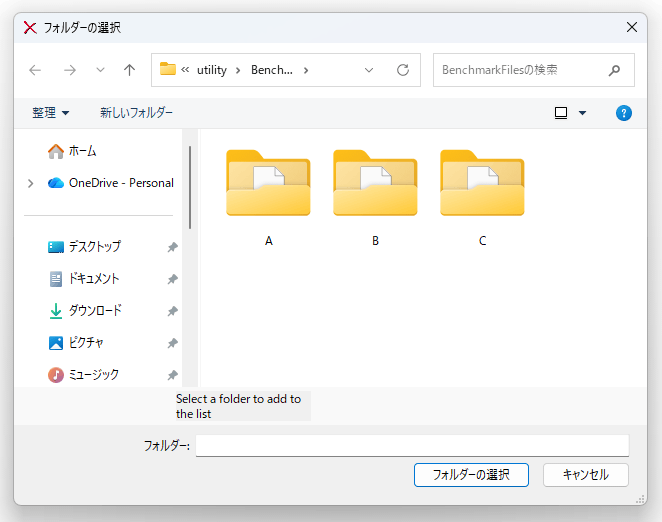Go up one folder level
The image size is (662, 522).
click(x=129, y=70)
